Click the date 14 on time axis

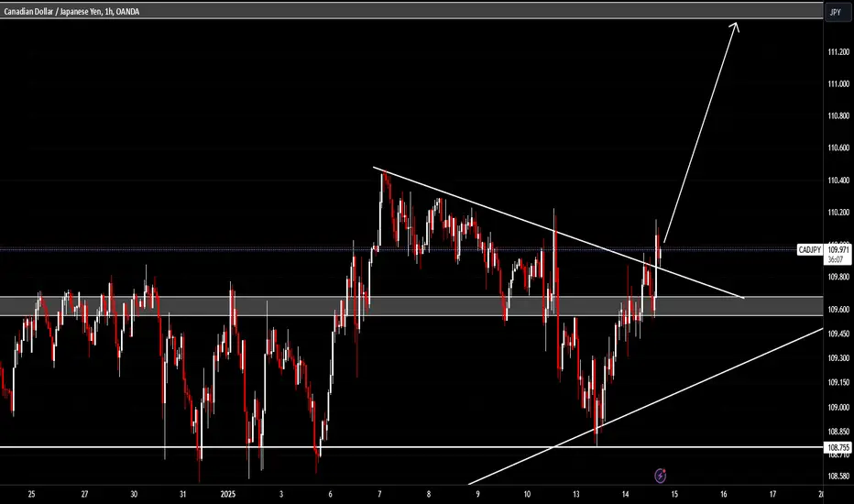pyautogui.click(x=625, y=494)
